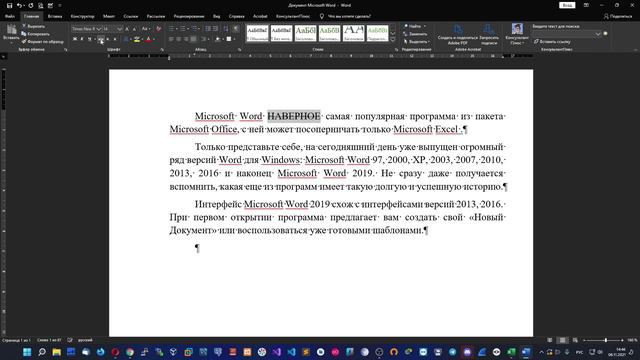This screenshot has height=360, width=640.
Task: Open change case dropdown Аа
Action: pos(145,29)
